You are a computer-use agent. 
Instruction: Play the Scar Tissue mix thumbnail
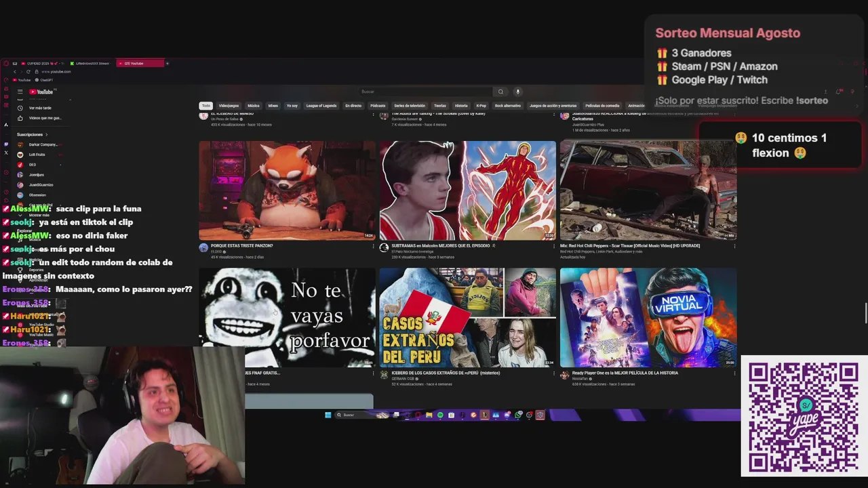click(x=648, y=190)
